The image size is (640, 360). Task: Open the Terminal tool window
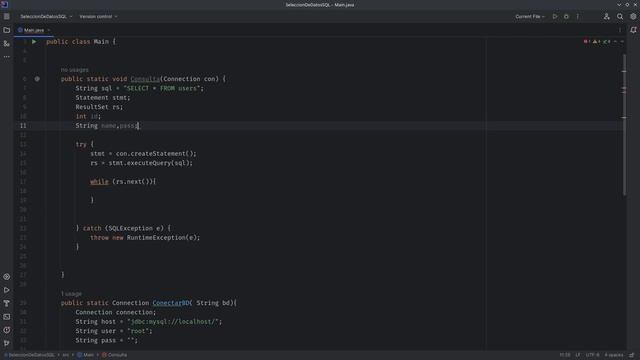click(7, 317)
